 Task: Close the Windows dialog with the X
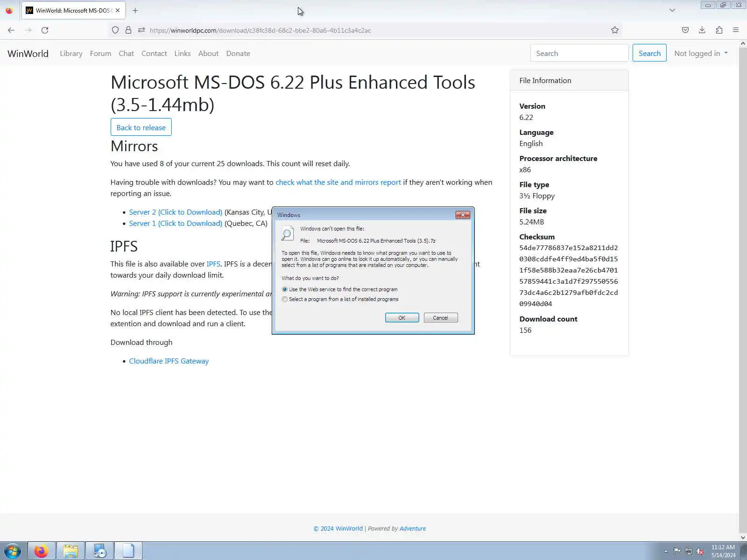463,215
